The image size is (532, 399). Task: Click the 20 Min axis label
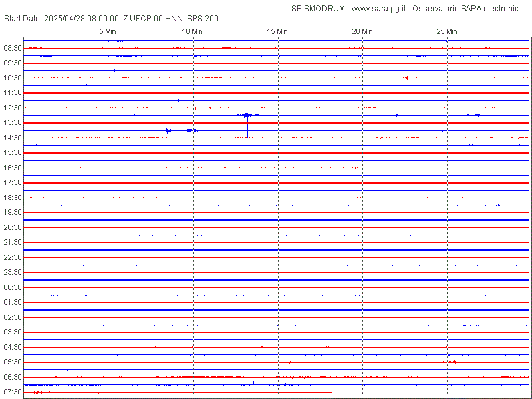362,31
